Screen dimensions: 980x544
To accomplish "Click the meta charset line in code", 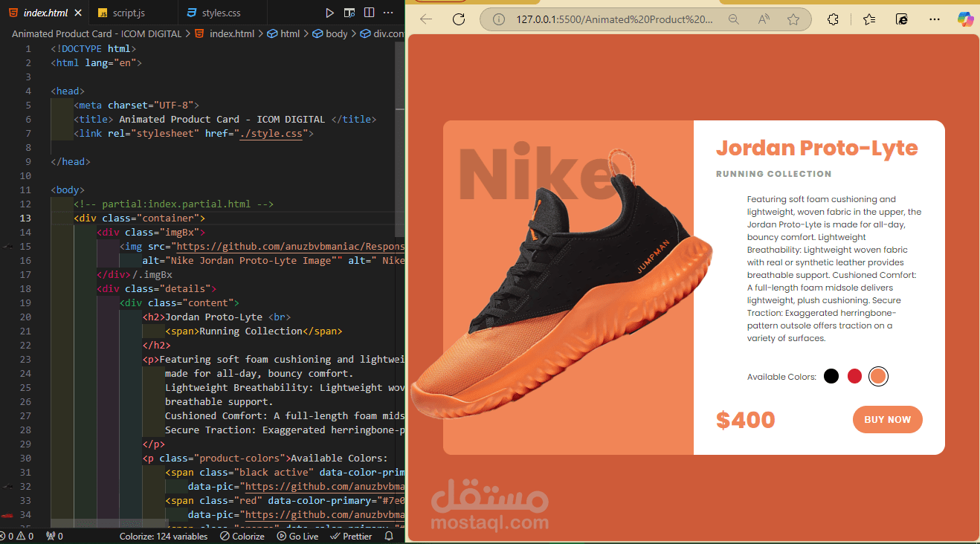I will coord(136,106).
